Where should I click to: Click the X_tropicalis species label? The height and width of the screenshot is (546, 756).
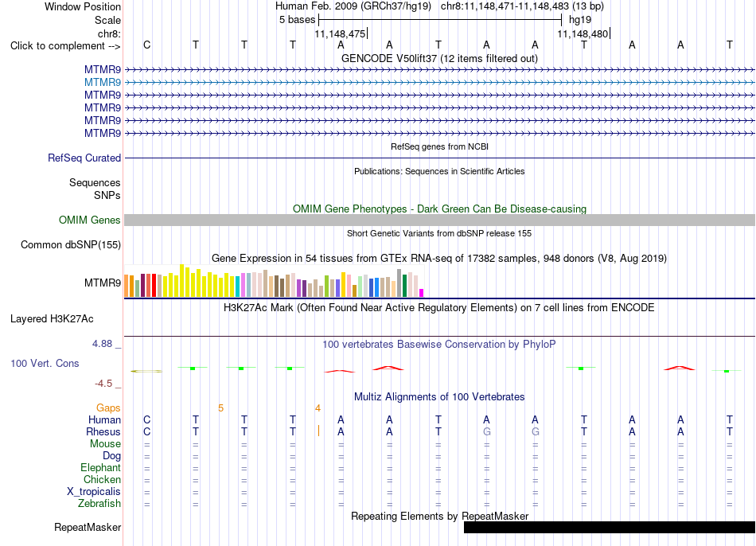click(x=94, y=492)
